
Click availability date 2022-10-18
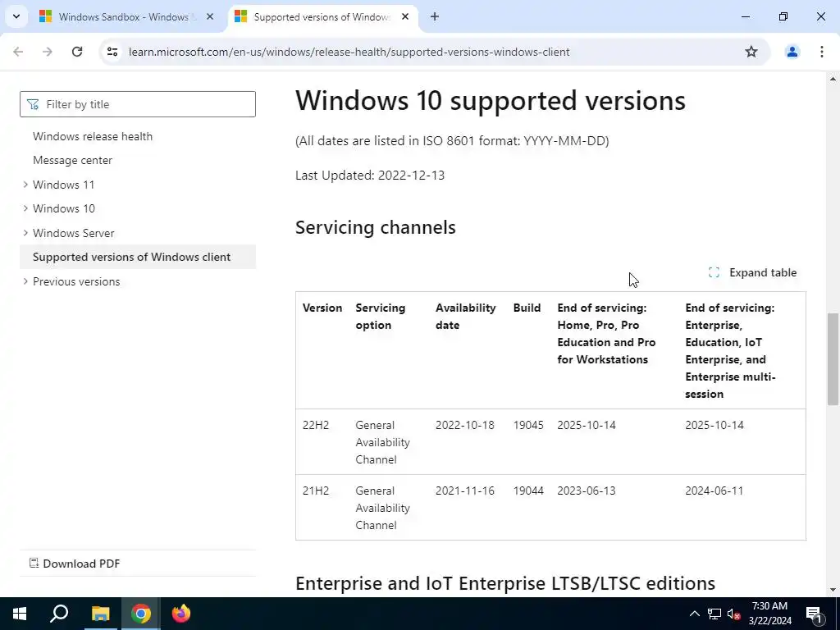click(465, 426)
